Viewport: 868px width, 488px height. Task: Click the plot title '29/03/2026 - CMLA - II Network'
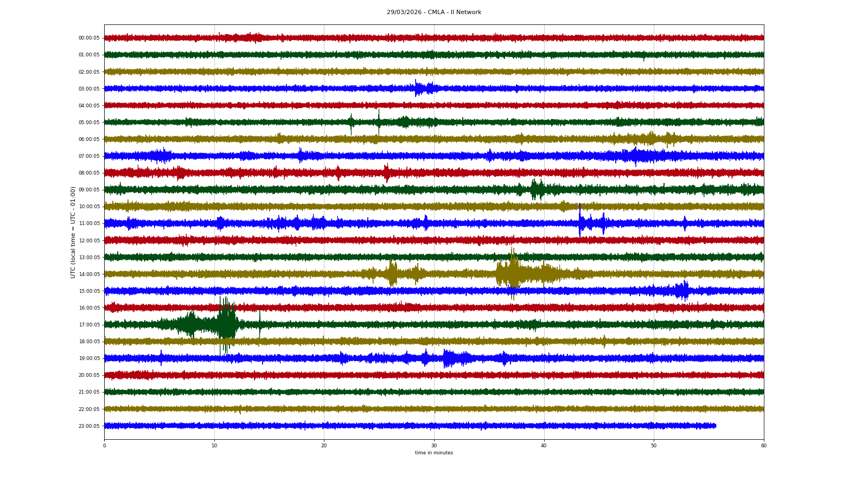[x=433, y=12]
